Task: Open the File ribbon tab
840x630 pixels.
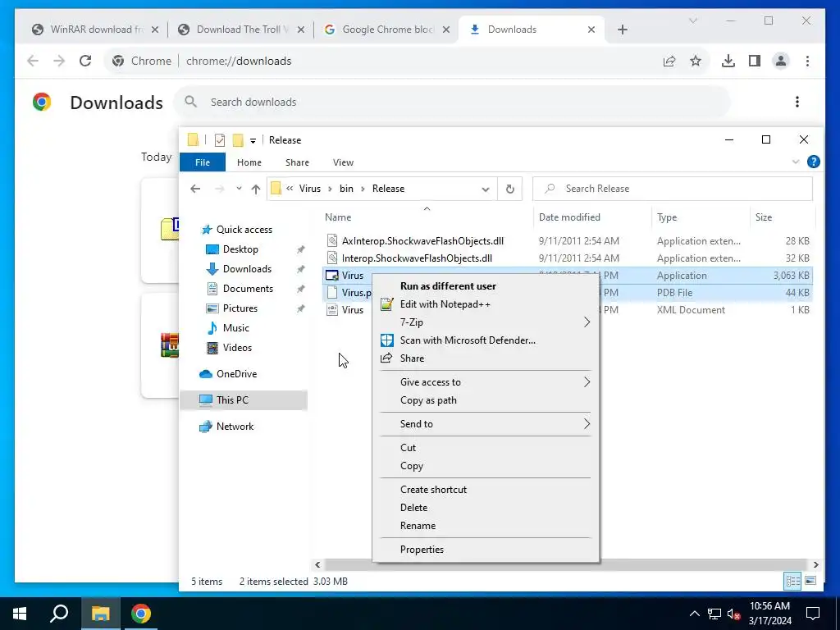Action: 203,162
